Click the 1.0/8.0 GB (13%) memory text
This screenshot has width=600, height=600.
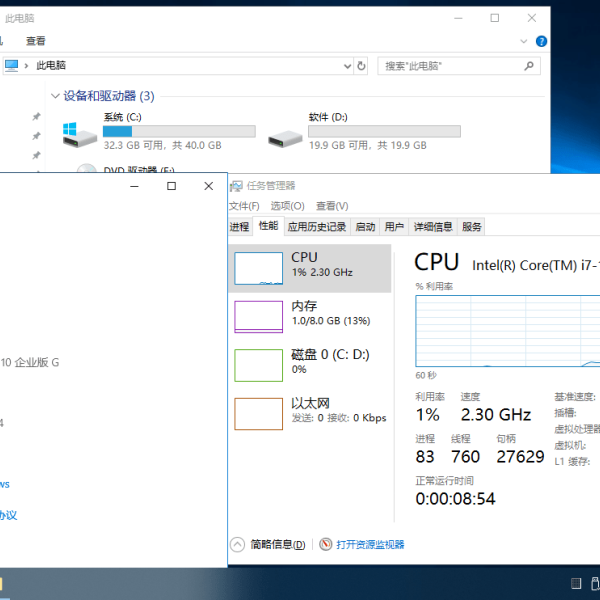[x=331, y=321]
